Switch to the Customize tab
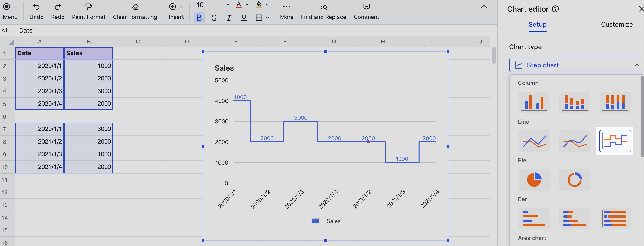644x246 pixels. tap(616, 24)
